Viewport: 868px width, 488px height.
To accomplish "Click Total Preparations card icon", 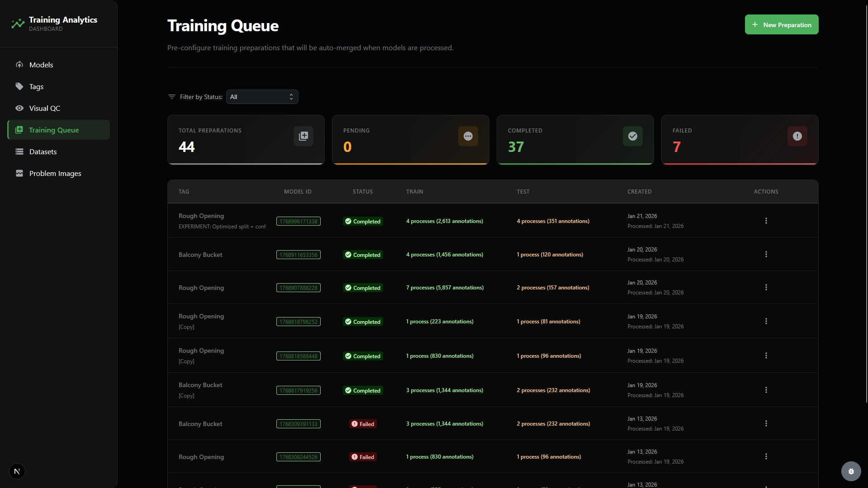I will tap(304, 136).
